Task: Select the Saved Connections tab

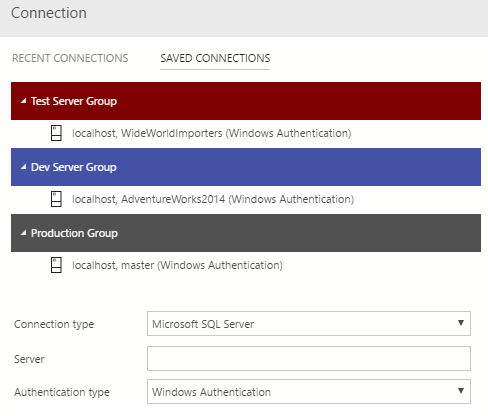Action: click(x=215, y=58)
